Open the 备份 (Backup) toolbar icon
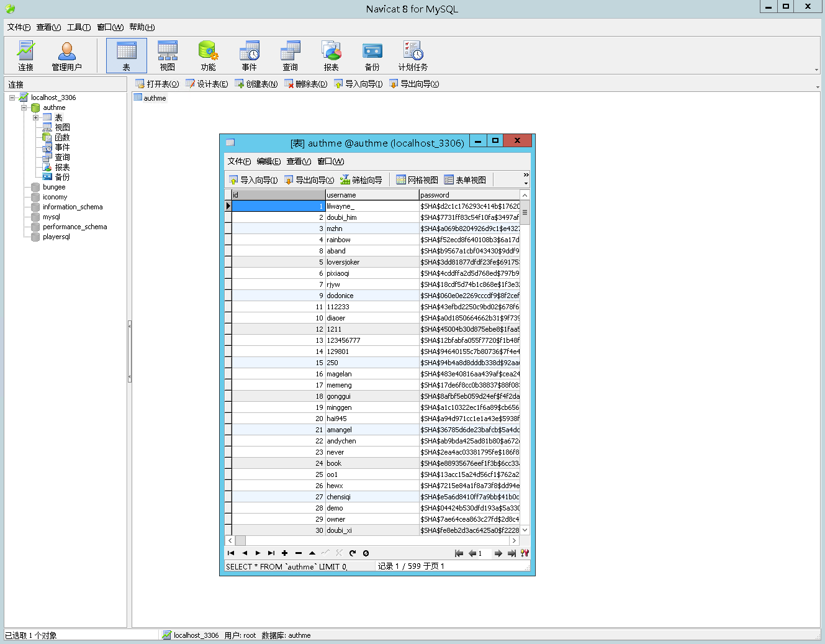The width and height of the screenshot is (825, 644). point(372,56)
